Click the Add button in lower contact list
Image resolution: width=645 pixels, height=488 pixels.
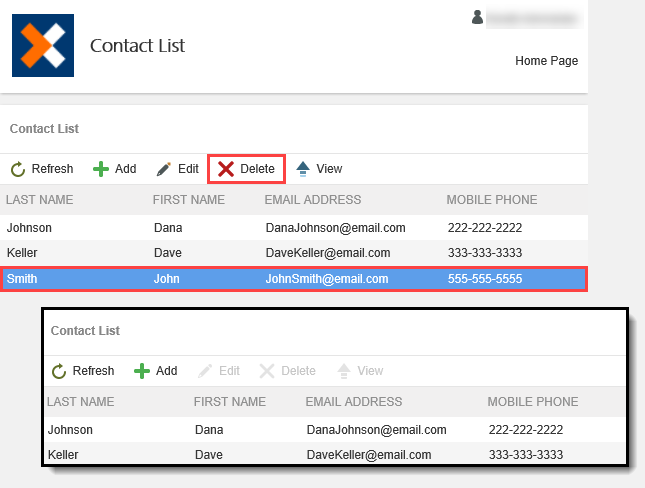click(x=156, y=371)
